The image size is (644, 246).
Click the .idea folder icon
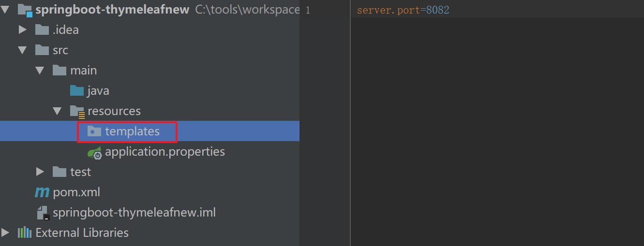click(42, 30)
